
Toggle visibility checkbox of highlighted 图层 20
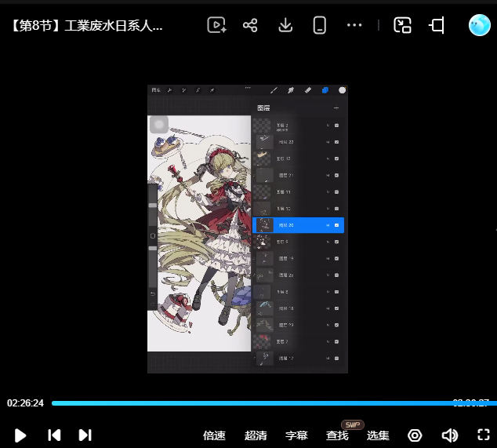336,225
